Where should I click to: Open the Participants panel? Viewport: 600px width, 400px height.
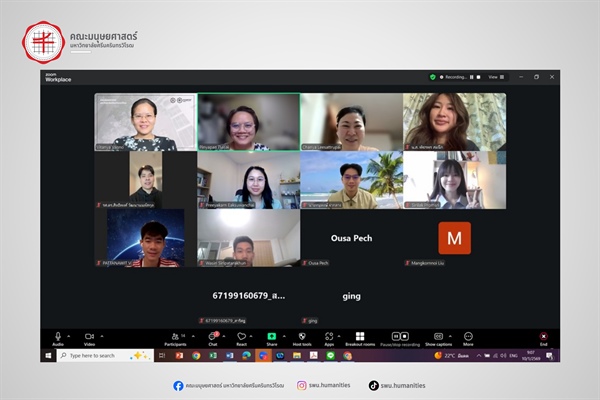(175, 337)
